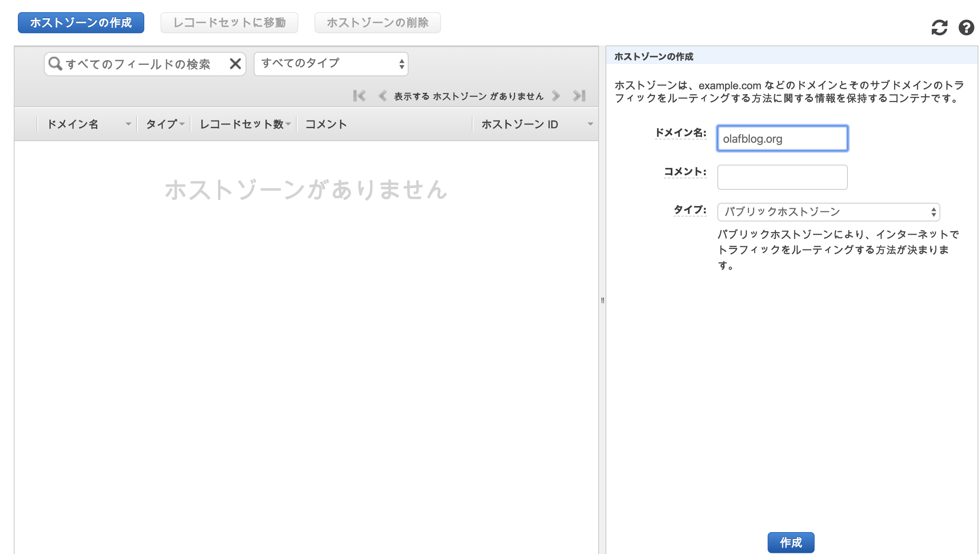Jump to the last page pagination icon
This screenshot has width=980, height=554.
tap(579, 96)
